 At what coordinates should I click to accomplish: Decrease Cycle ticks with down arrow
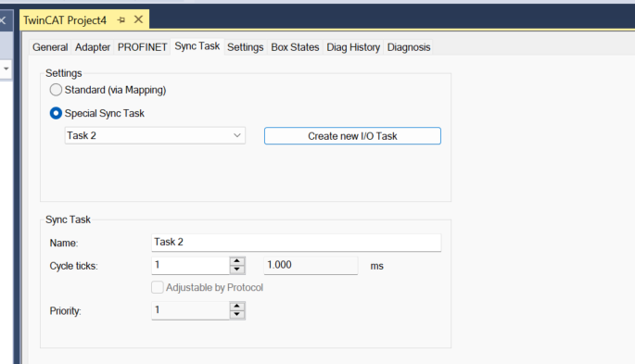coord(237,270)
